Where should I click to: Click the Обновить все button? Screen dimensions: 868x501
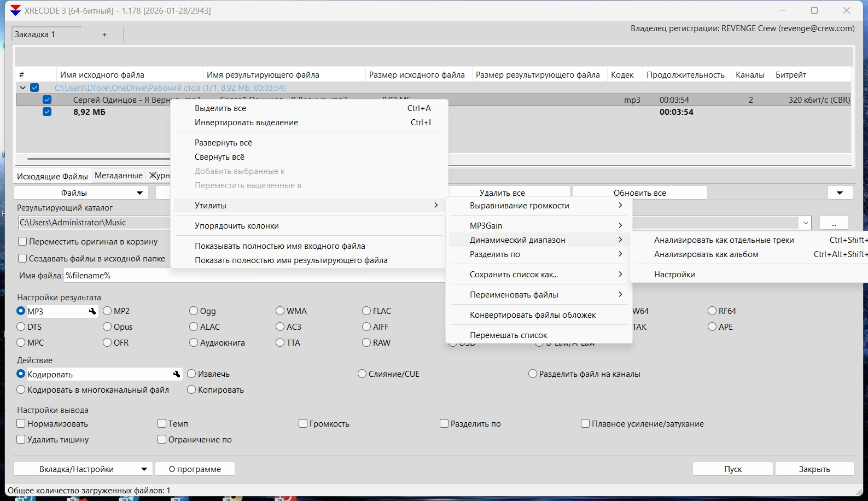(x=640, y=193)
